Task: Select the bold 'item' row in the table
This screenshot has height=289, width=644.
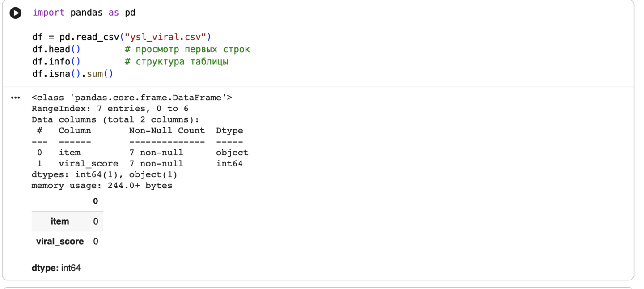Action: 60,221
